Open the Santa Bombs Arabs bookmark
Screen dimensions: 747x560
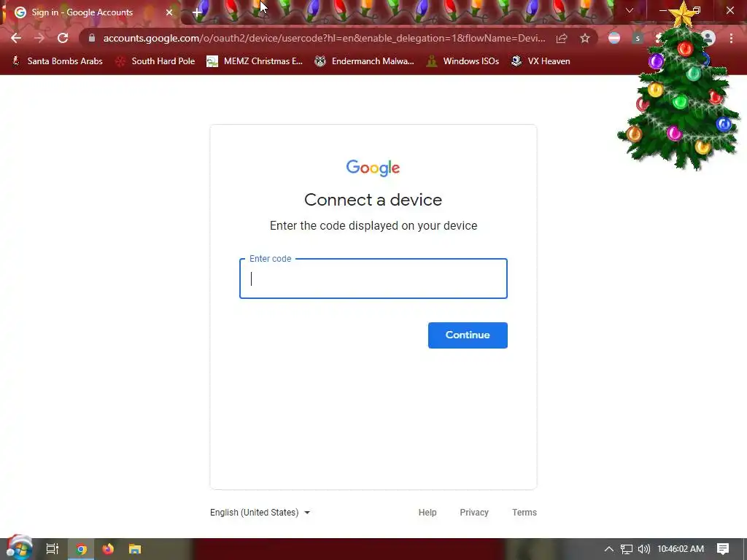click(x=57, y=61)
